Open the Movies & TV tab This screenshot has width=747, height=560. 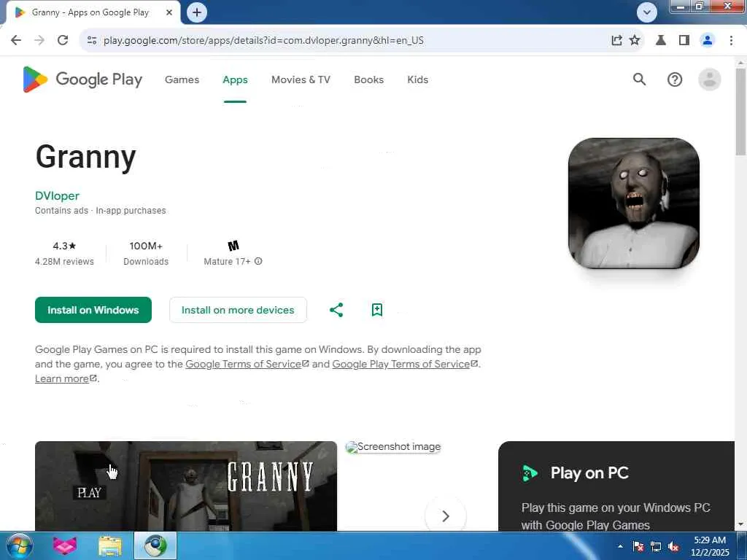tap(301, 79)
